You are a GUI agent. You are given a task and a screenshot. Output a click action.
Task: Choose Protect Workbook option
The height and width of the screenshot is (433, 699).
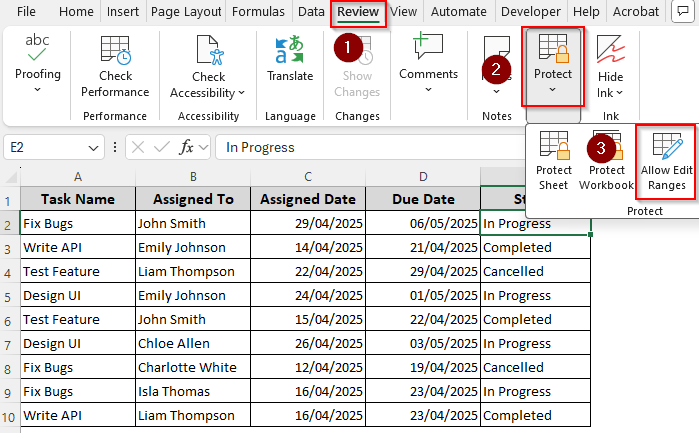(x=606, y=161)
